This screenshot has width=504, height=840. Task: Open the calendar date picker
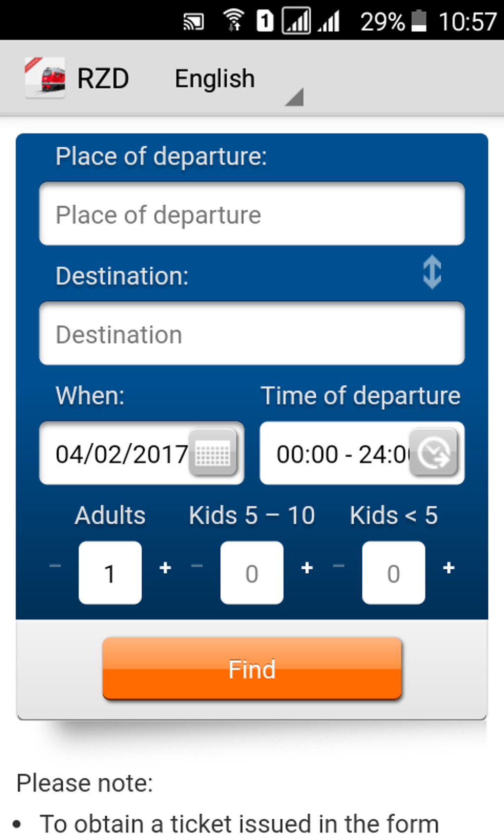[x=213, y=453]
